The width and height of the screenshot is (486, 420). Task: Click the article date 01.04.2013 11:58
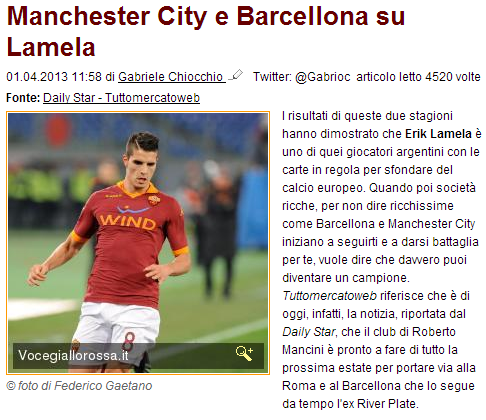pos(54,77)
